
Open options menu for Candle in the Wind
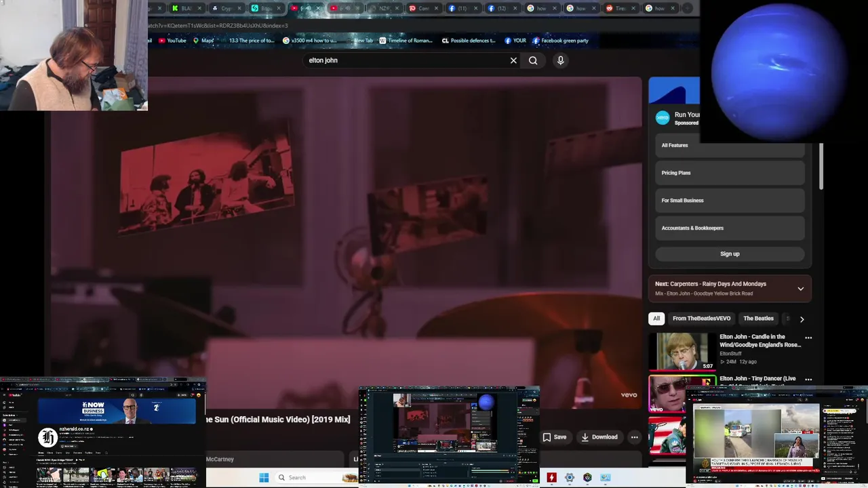click(808, 338)
